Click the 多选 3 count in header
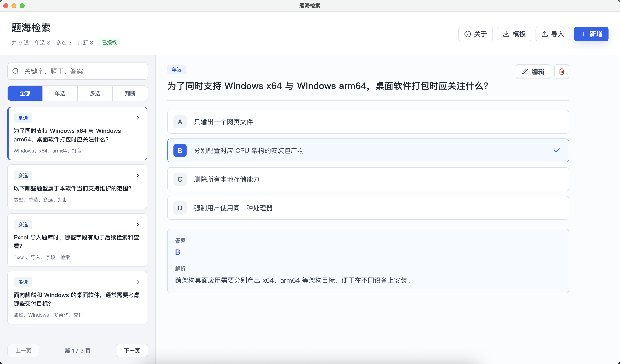The image size is (620, 364). 64,43
